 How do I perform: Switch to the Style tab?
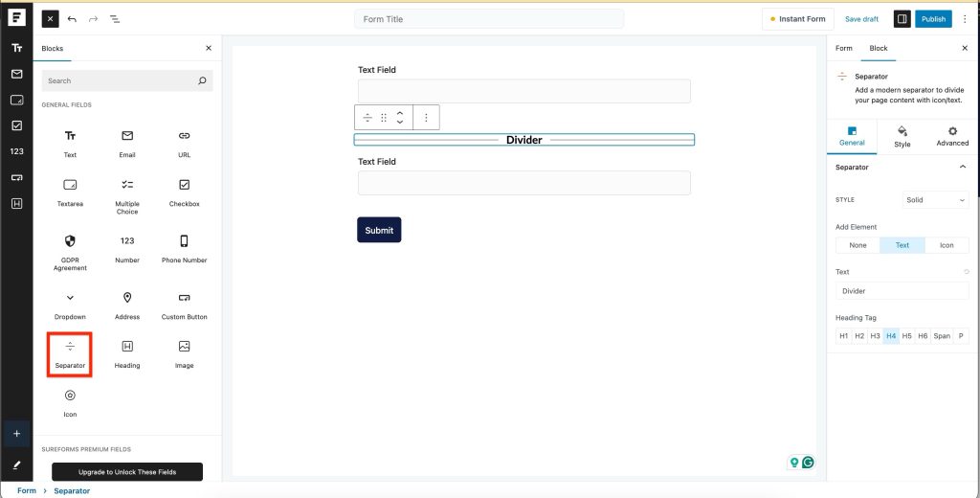tap(902, 136)
